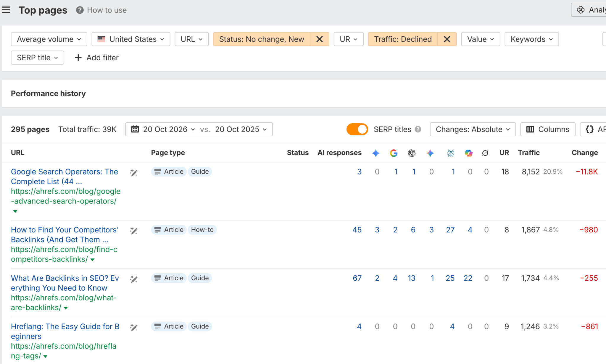Expand URL menu for google-advanced-search-operators
Image resolution: width=606 pixels, height=364 pixels.
(15, 211)
